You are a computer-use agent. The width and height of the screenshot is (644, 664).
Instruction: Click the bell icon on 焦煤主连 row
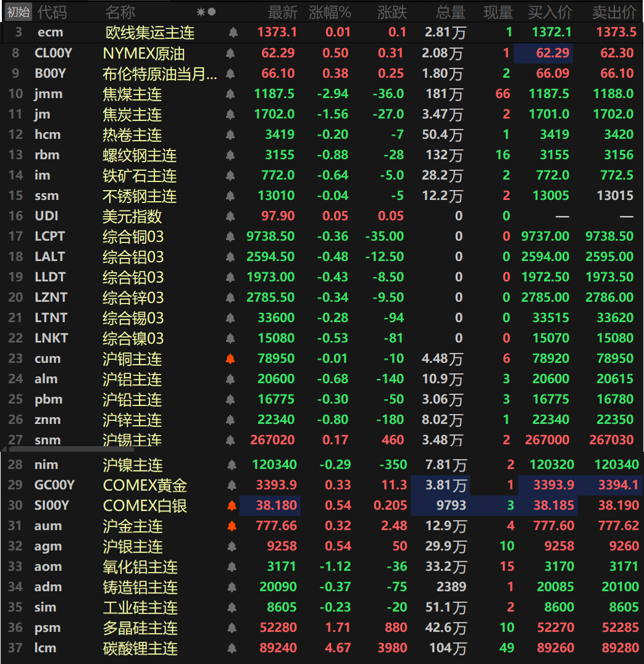(230, 94)
